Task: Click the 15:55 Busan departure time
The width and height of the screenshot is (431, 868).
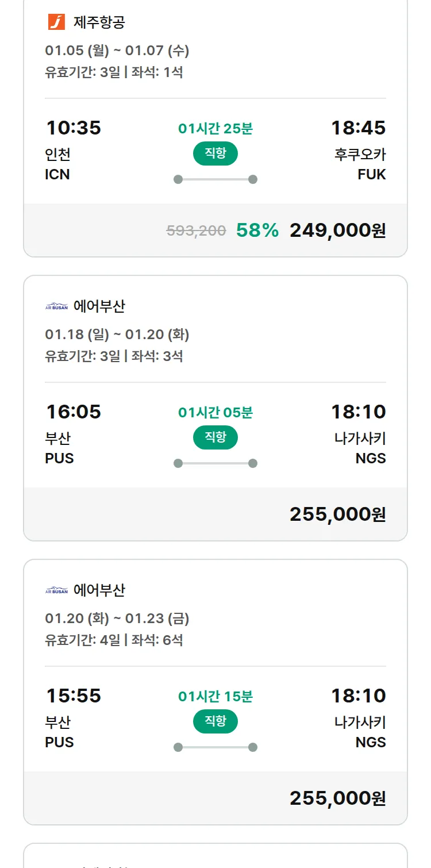Action: tap(74, 696)
